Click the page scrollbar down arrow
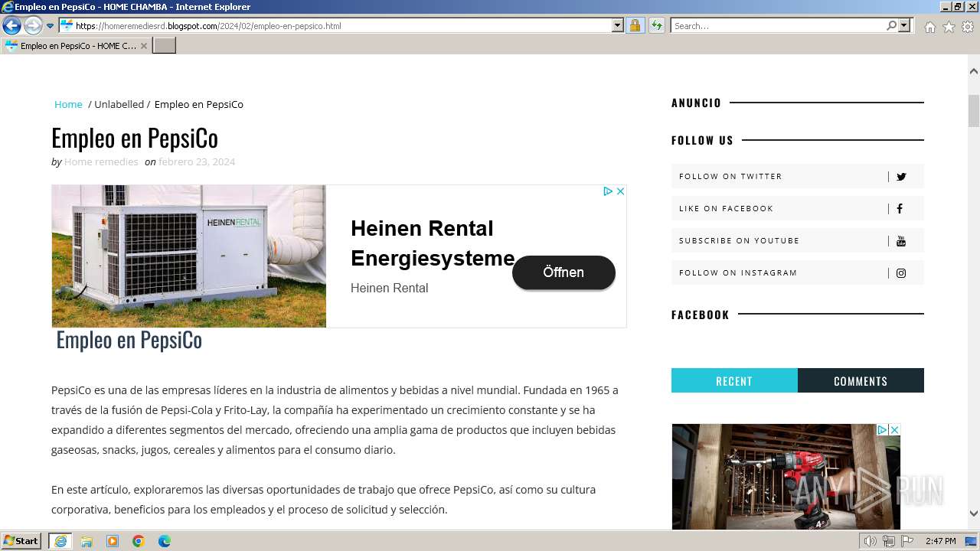The width and height of the screenshot is (980, 551). [974, 514]
